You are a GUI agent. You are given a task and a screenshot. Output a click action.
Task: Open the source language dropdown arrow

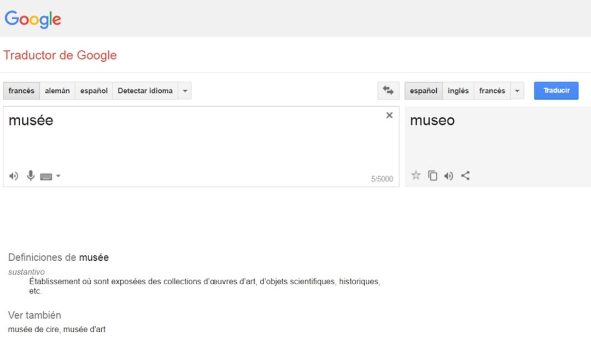(x=185, y=91)
